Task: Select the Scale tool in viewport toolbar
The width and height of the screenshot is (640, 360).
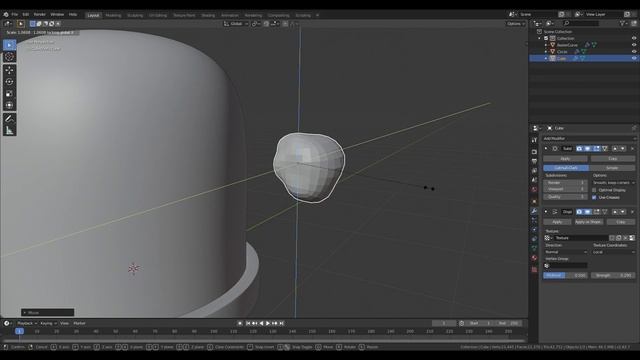Action: pyautogui.click(x=9, y=93)
